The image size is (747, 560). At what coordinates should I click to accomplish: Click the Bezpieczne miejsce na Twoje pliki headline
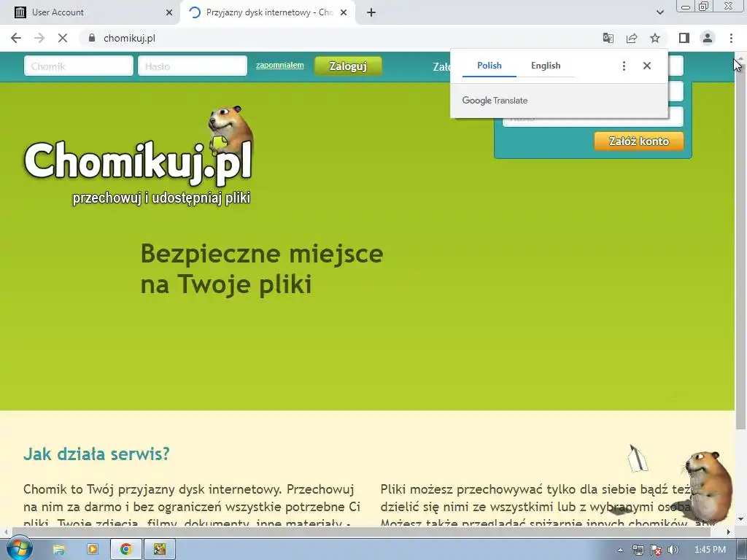click(262, 268)
